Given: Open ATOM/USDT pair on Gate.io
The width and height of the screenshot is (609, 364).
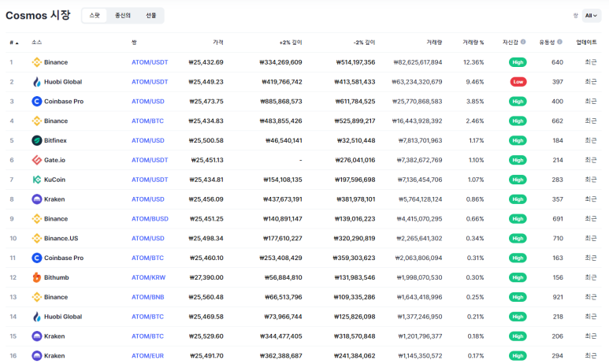Looking at the screenshot, I should [150, 160].
